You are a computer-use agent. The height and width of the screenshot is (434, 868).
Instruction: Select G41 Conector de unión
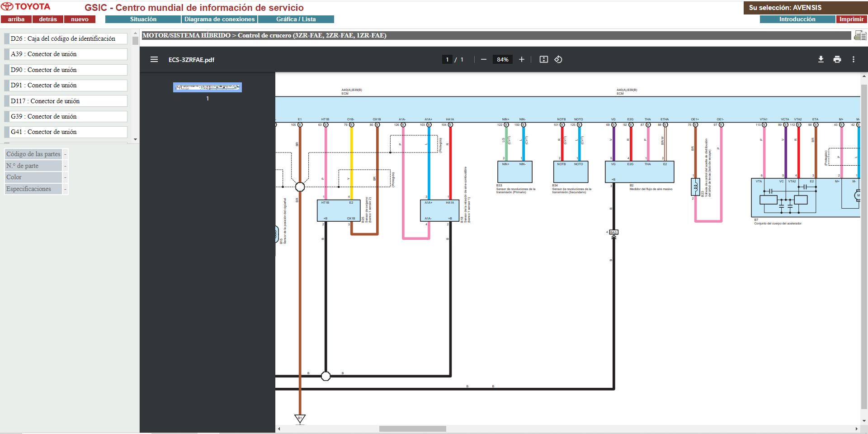pos(66,132)
